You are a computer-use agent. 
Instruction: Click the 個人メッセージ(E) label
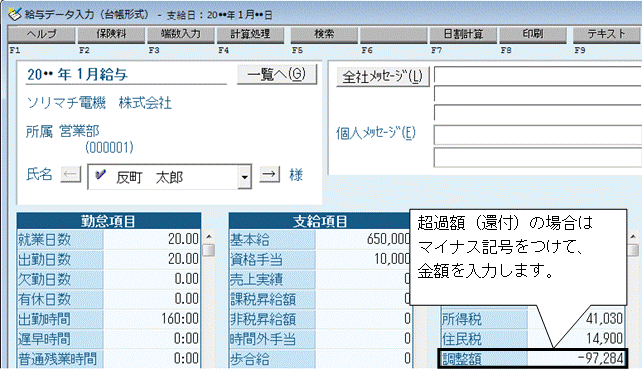pyautogui.click(x=376, y=133)
